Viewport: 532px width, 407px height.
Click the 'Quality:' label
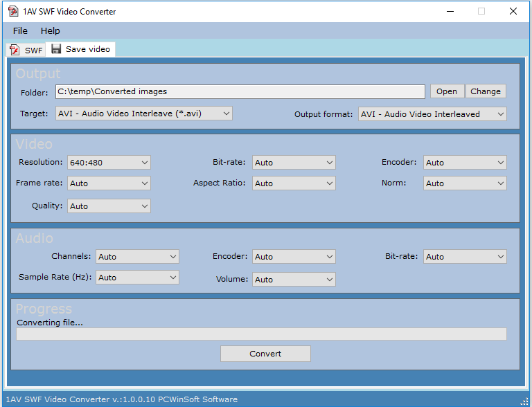pyautogui.click(x=47, y=206)
